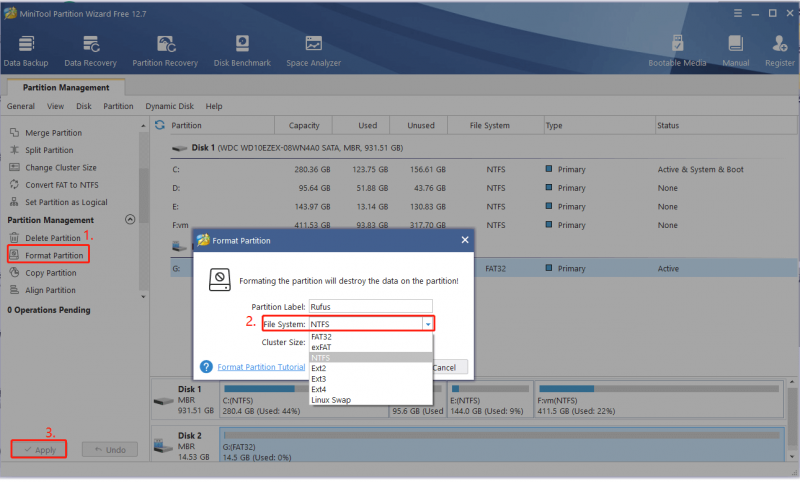Choose exFAT from the file system list

tap(371, 347)
